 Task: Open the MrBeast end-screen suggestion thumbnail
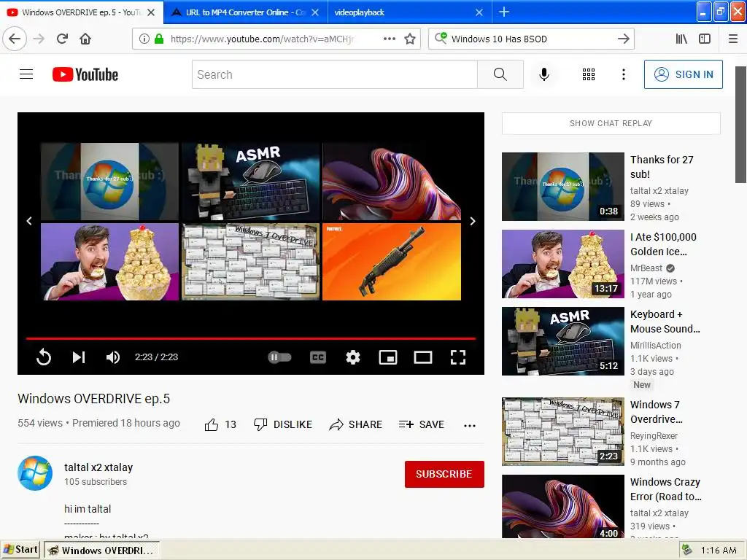(x=109, y=262)
